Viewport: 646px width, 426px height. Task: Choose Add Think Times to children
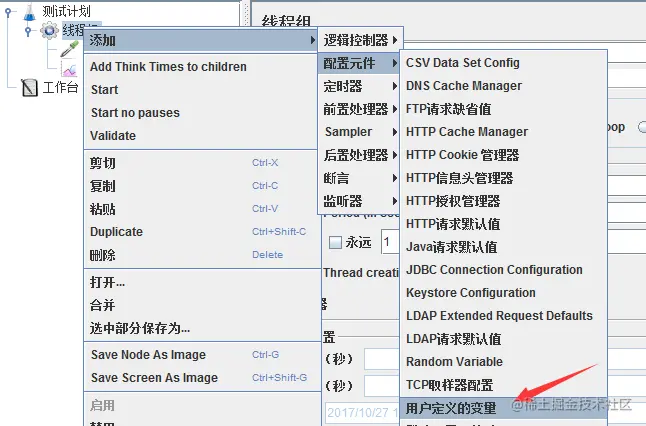point(200,66)
